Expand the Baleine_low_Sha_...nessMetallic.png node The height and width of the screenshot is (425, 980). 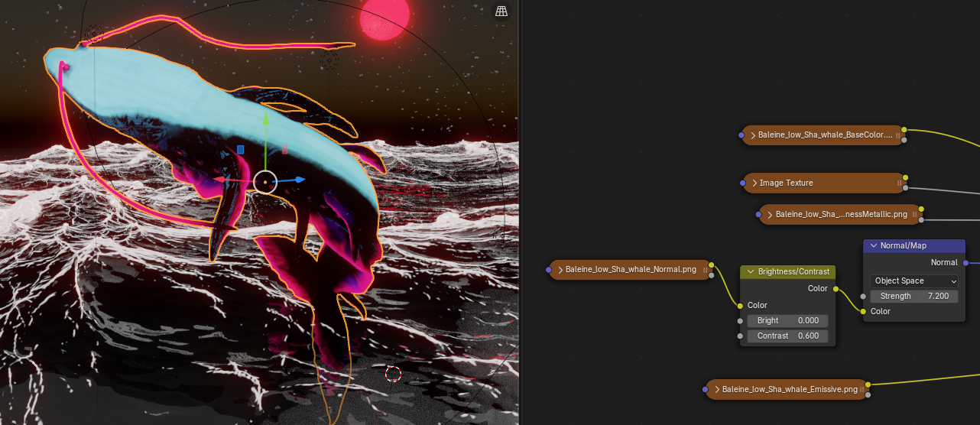(x=770, y=214)
